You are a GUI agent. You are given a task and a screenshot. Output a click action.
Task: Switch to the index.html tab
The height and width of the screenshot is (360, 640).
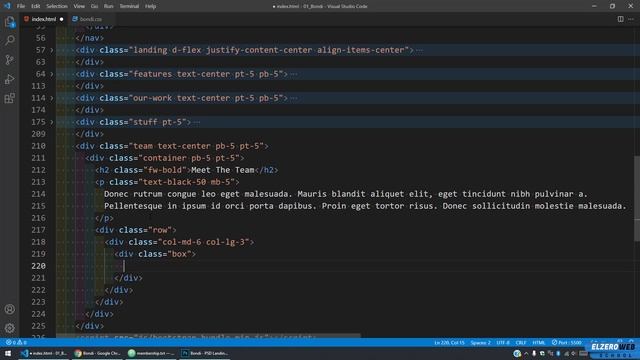(44, 19)
